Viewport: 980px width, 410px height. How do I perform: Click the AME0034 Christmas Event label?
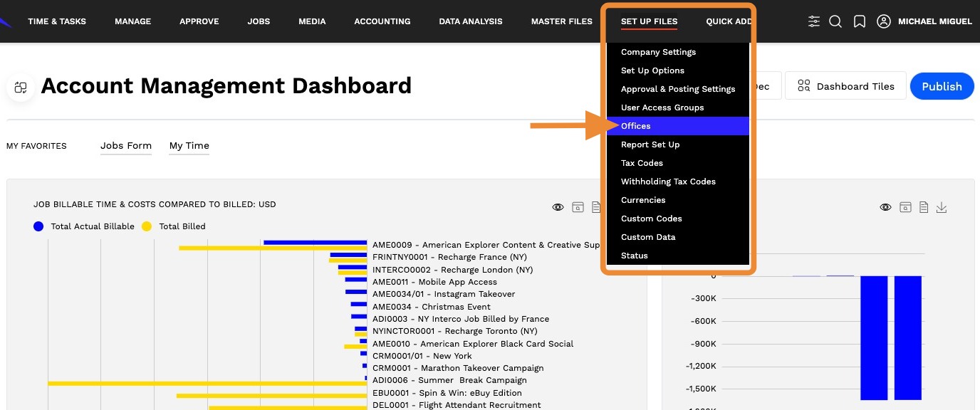coord(432,307)
